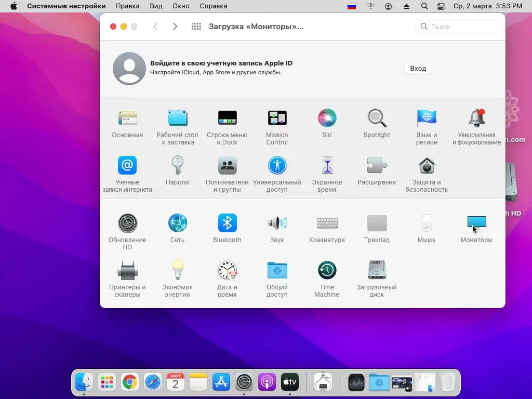
Task: Open the Вид menu
Action: 156,6
